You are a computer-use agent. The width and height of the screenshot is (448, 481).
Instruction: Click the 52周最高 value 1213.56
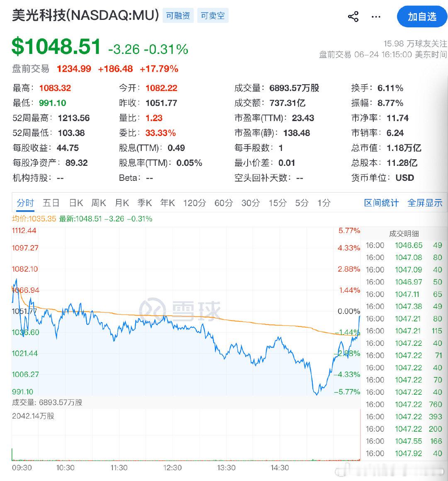(74, 118)
